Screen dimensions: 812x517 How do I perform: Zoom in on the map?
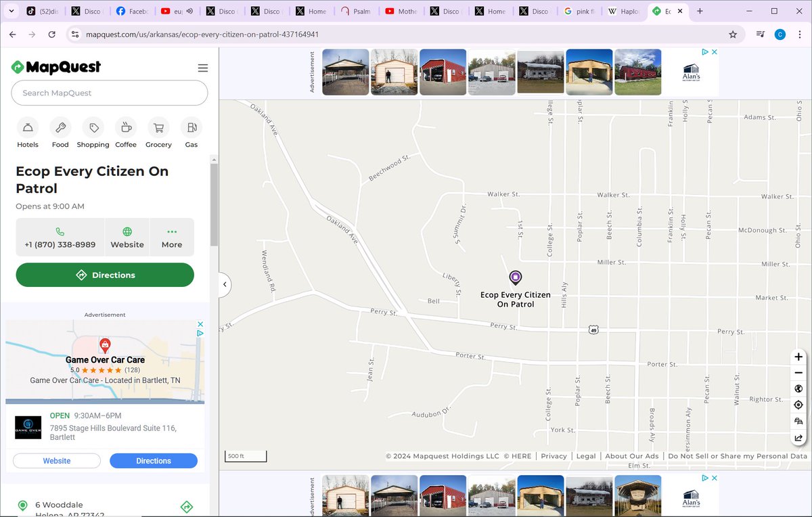[798, 357]
